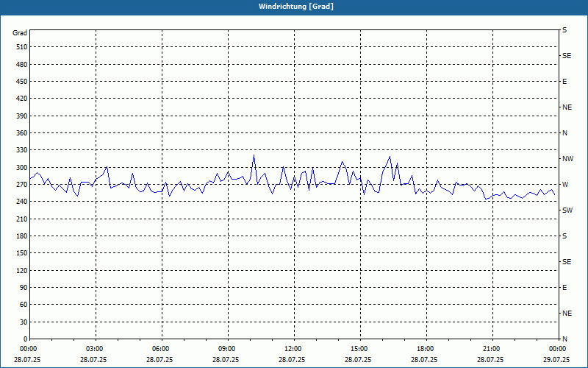
Task: Click the 18:00 time label
Action: click(425, 349)
